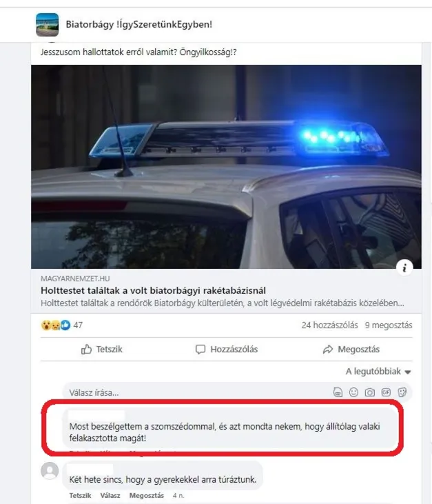Show who reacted via reaction emojis
This screenshot has width=432, height=504.
coord(56,325)
